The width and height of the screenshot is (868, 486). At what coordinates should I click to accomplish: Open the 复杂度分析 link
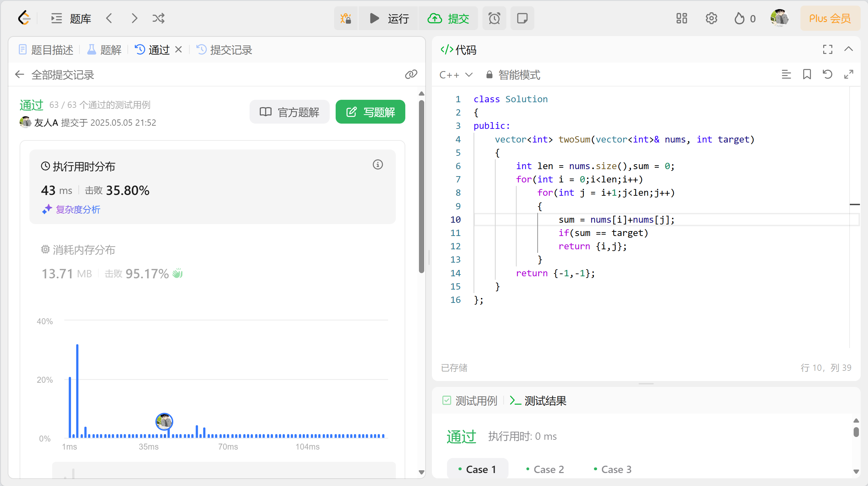(x=78, y=209)
